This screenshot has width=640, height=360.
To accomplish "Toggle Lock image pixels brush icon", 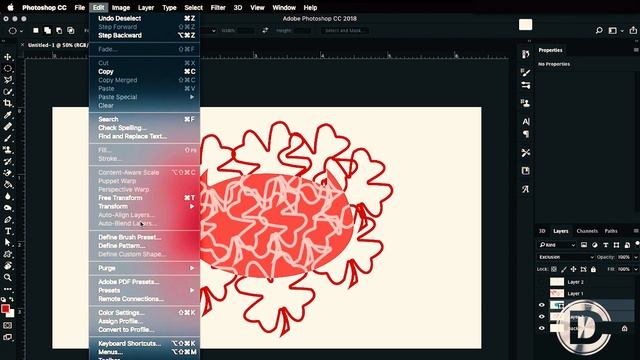I will tap(564, 269).
